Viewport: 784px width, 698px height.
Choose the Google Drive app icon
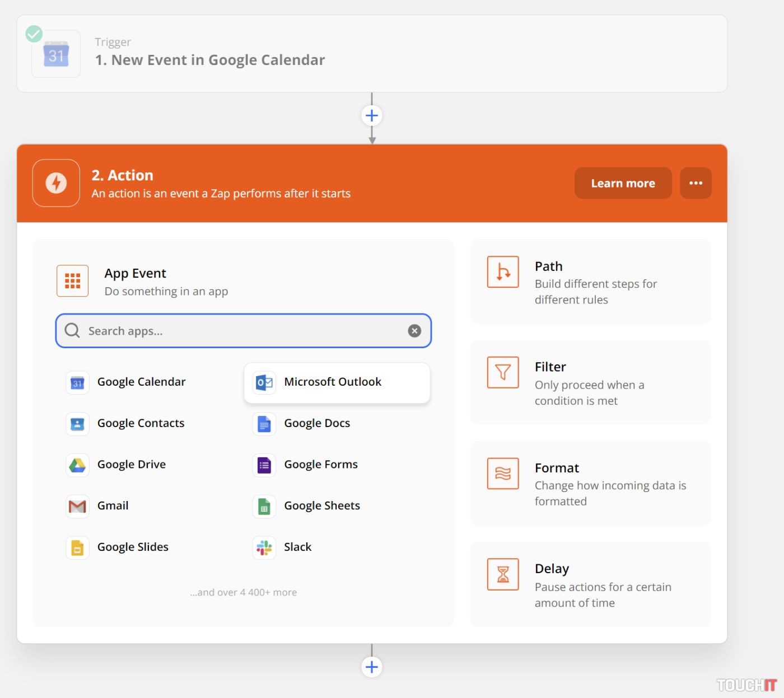point(77,465)
